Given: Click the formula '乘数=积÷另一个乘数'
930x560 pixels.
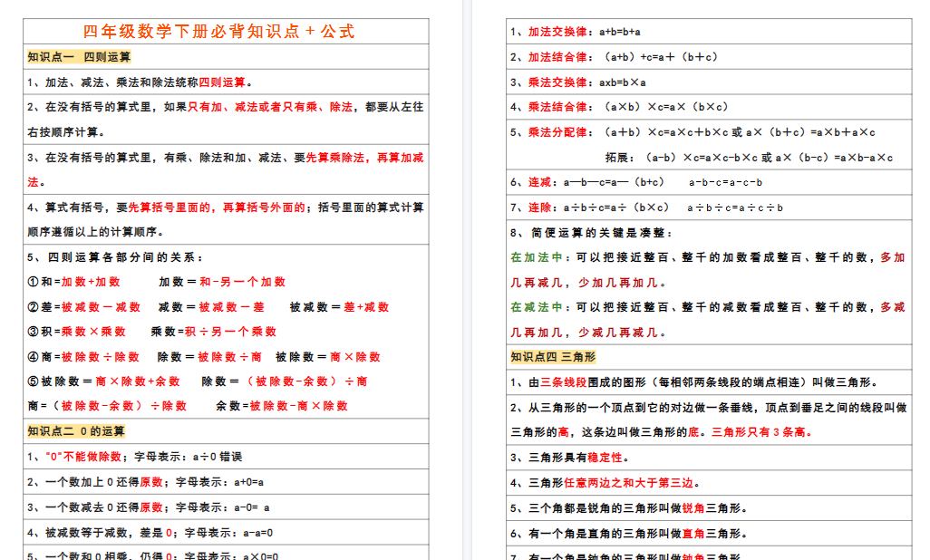Looking at the screenshot, I should pyautogui.click(x=214, y=332).
